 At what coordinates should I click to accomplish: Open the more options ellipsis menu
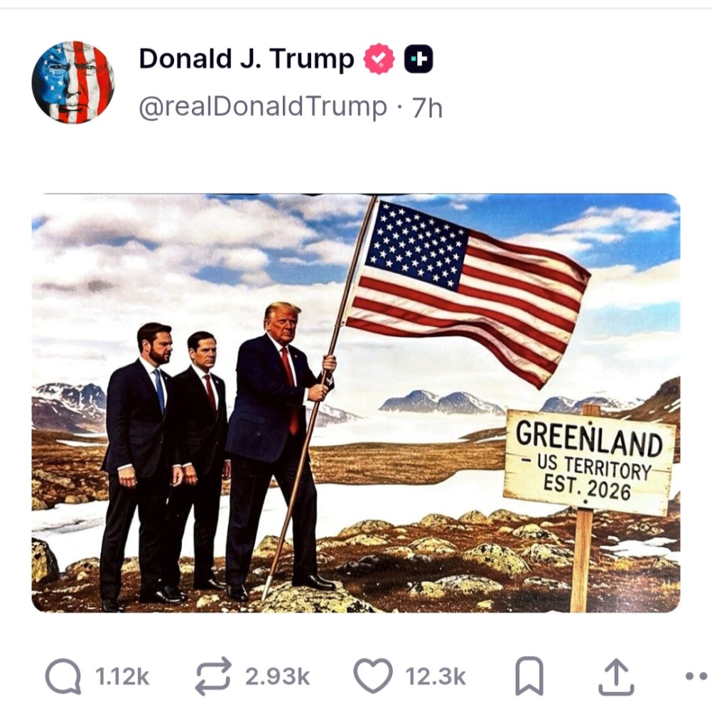[698, 677]
